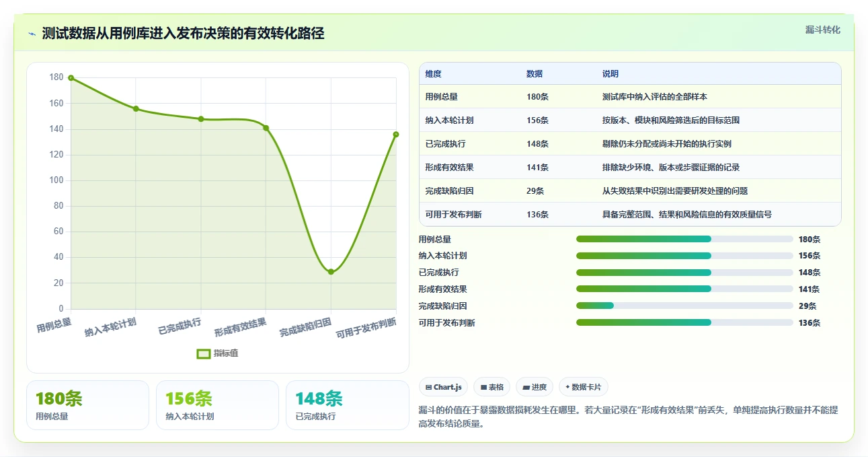
Task: Click 测试库中纳入评估的全部样本 description
Action: tap(655, 97)
